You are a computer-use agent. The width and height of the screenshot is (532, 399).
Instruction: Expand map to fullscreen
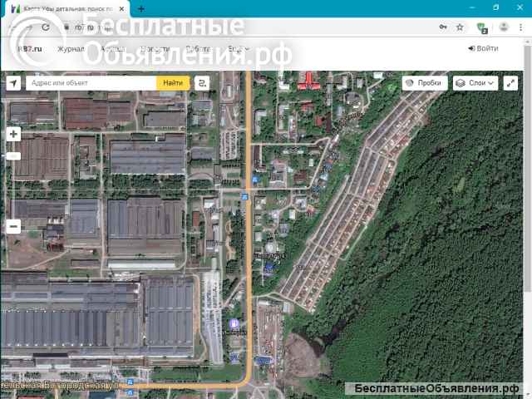510,83
